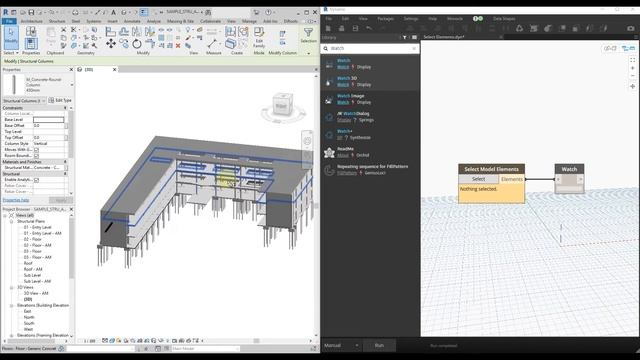Open the Manage ribbon tab

pyautogui.click(x=249, y=21)
